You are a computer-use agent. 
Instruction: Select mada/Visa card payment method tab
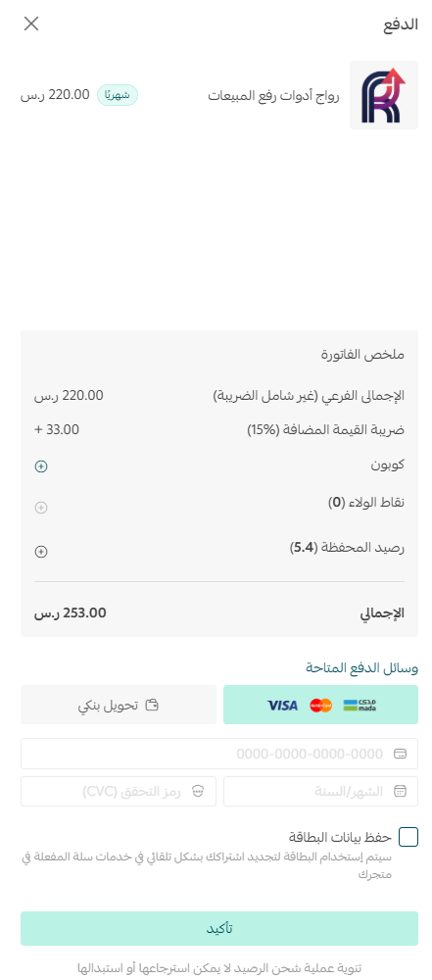(x=320, y=705)
